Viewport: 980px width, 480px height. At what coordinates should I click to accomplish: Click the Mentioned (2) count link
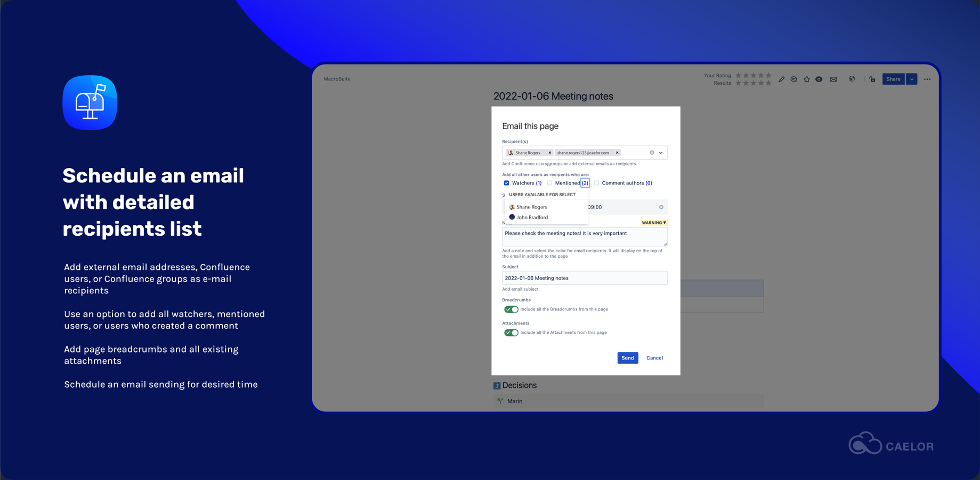585,183
